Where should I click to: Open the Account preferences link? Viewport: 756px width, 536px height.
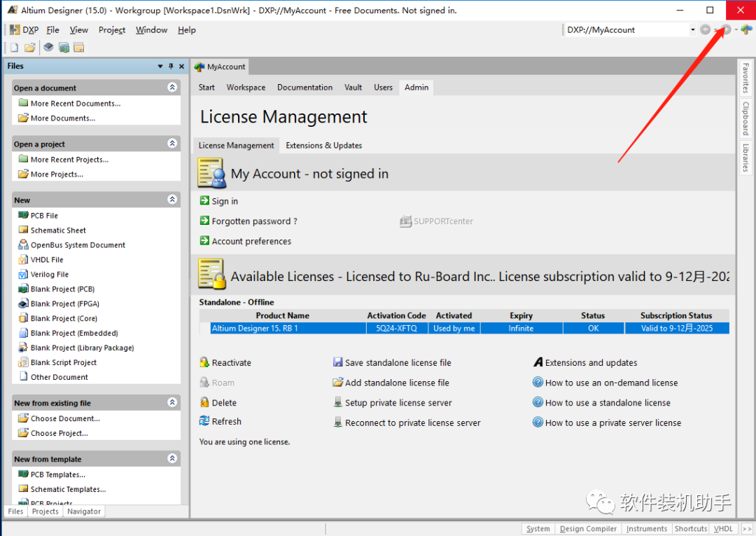251,241
